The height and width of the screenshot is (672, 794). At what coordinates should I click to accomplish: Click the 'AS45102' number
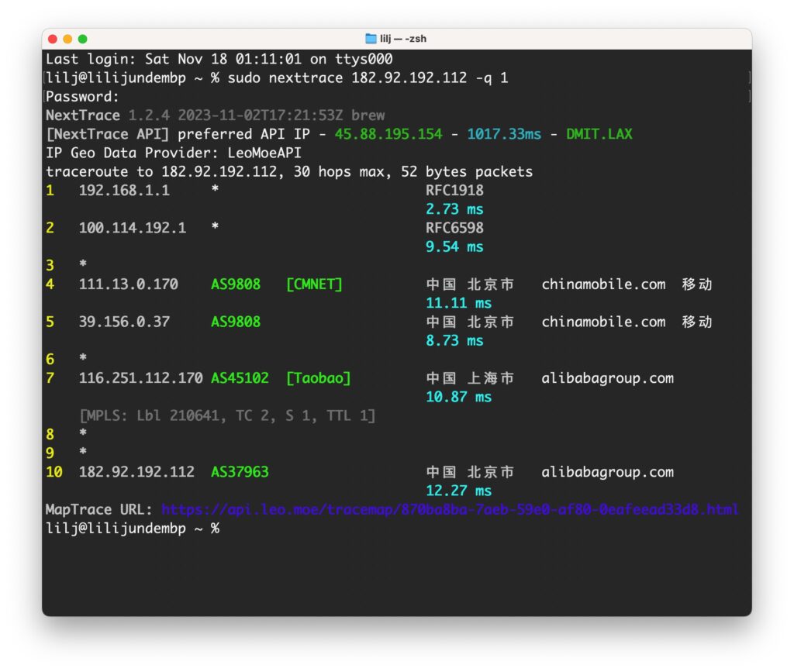(x=240, y=377)
